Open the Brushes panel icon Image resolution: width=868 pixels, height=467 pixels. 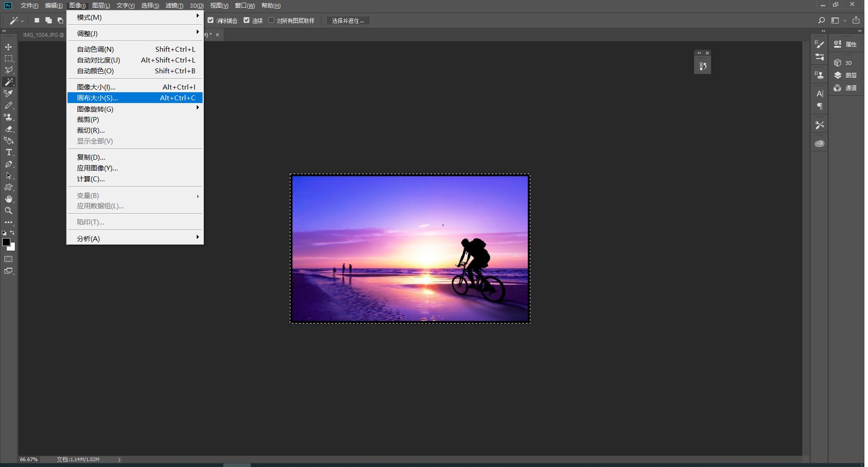[x=819, y=45]
